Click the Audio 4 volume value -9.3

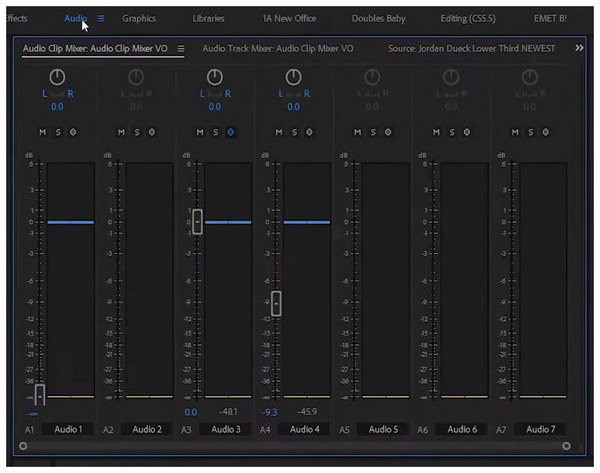pyautogui.click(x=270, y=412)
